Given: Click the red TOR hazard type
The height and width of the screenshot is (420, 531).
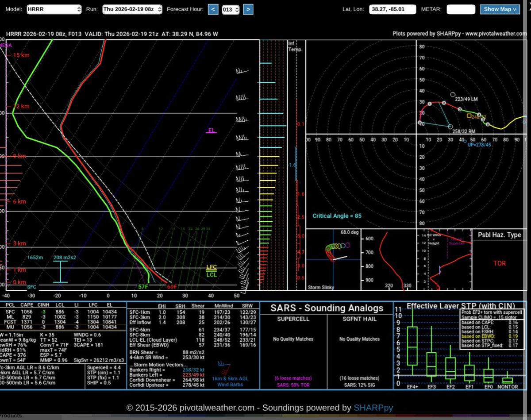Looking at the screenshot, I should tap(500, 263).
